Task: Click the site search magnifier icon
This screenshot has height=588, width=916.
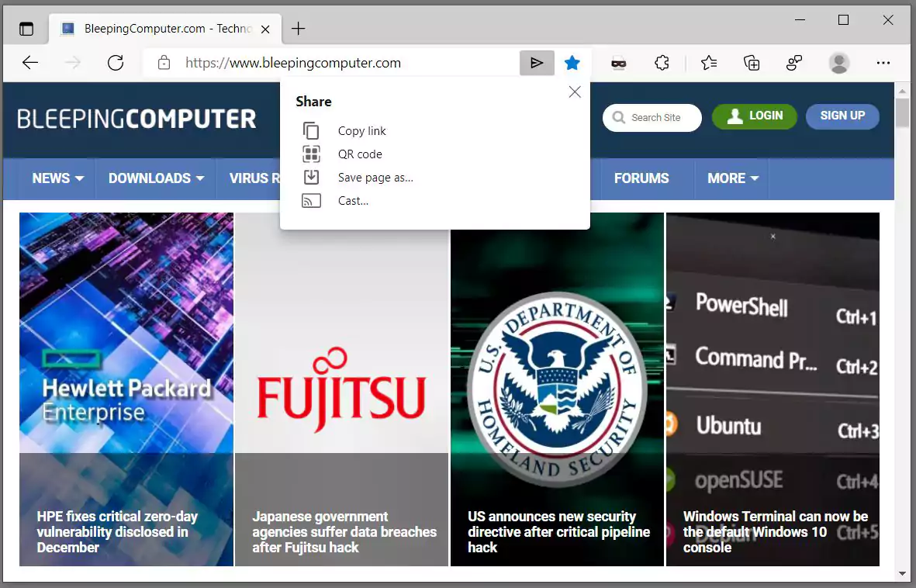Action: coord(619,117)
